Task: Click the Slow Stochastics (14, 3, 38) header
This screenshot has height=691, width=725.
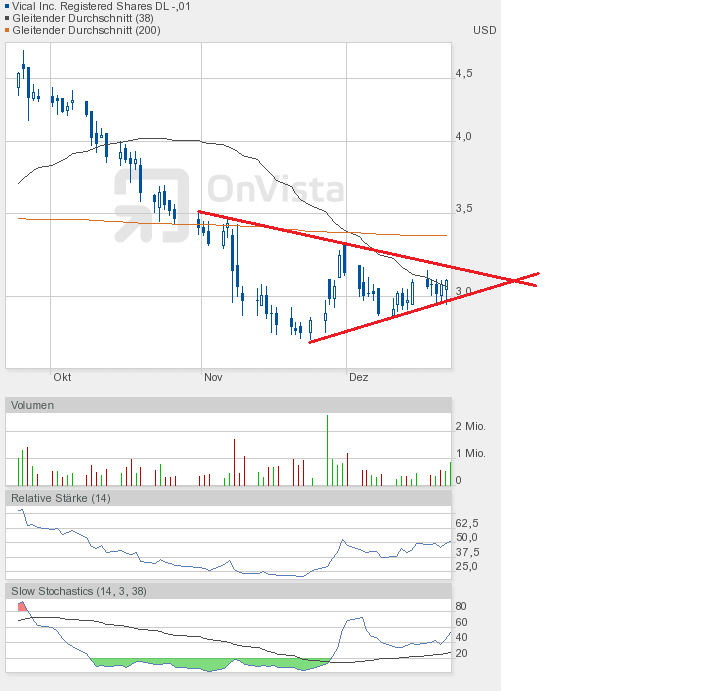Action: (x=228, y=591)
